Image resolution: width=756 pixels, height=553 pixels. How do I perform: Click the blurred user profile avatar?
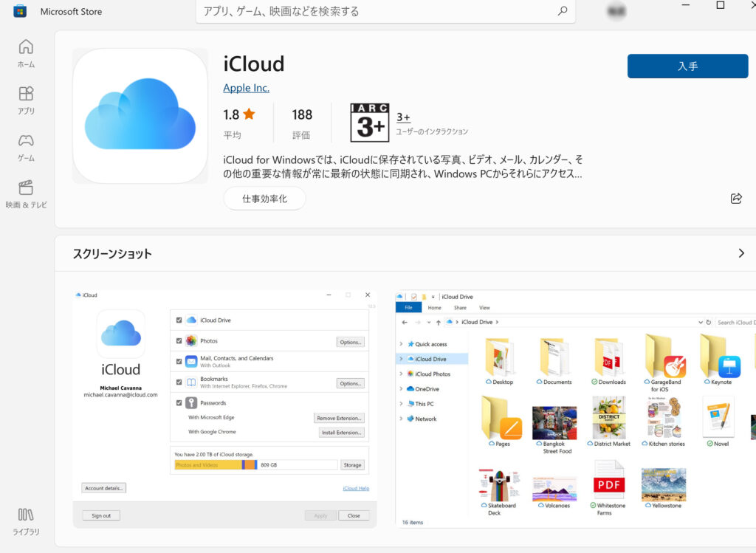pos(616,11)
